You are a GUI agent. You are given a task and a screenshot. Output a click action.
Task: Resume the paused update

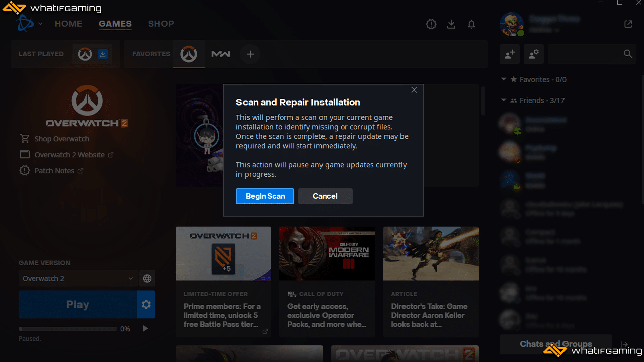[145, 329]
